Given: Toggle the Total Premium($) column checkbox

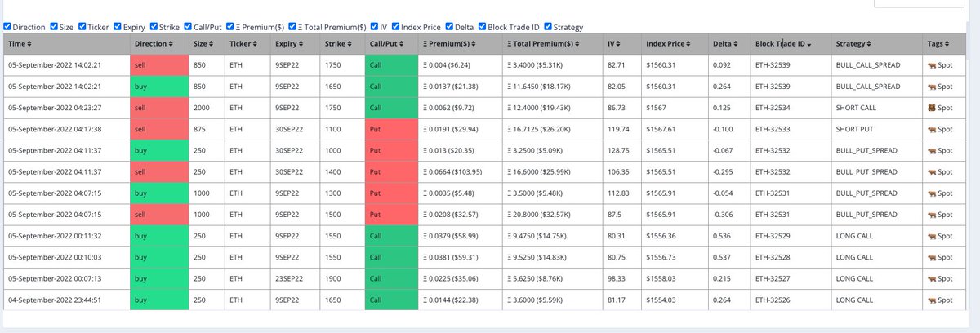Looking at the screenshot, I should pos(293,27).
